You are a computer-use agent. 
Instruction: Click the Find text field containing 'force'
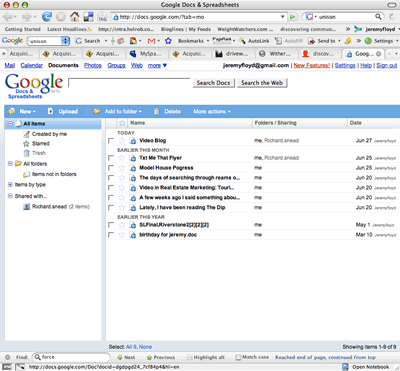pos(71,357)
